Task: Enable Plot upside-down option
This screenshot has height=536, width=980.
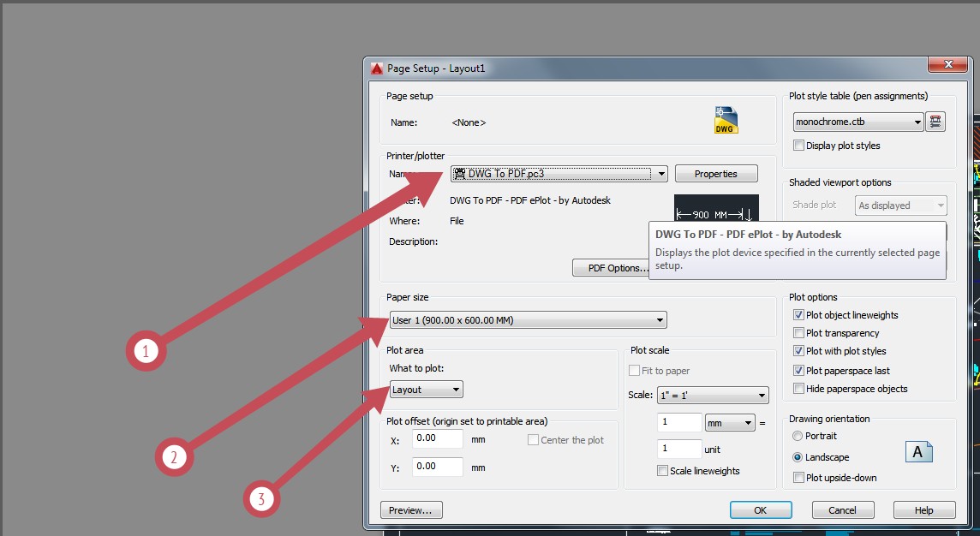Action: (798, 477)
